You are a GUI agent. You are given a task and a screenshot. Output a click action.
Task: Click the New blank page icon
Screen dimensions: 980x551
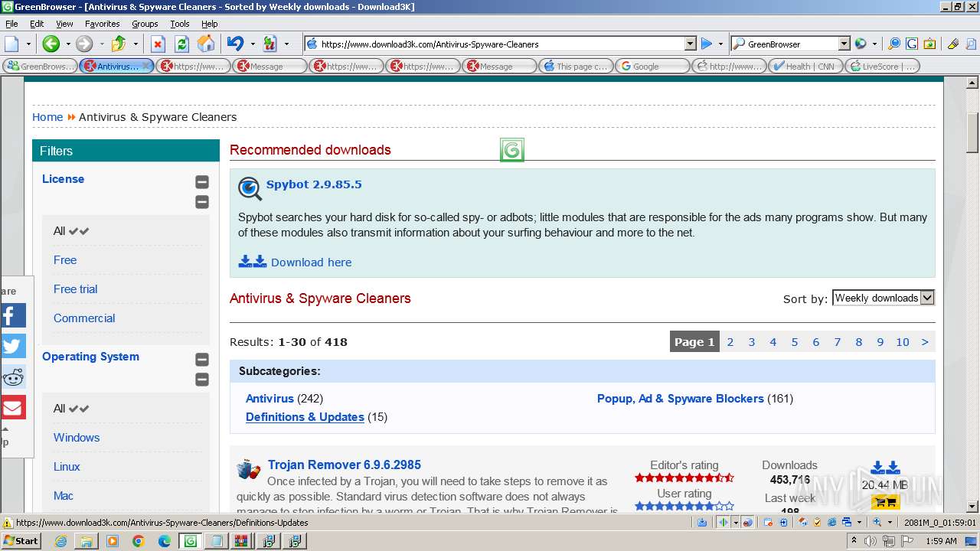(x=11, y=44)
